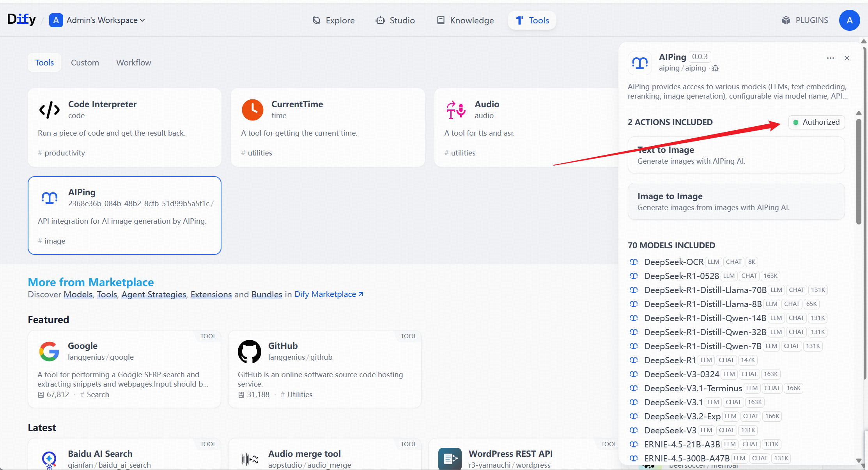Viewport: 868px width, 470px height.
Task: Close the AIPing detail panel
Action: 847,58
